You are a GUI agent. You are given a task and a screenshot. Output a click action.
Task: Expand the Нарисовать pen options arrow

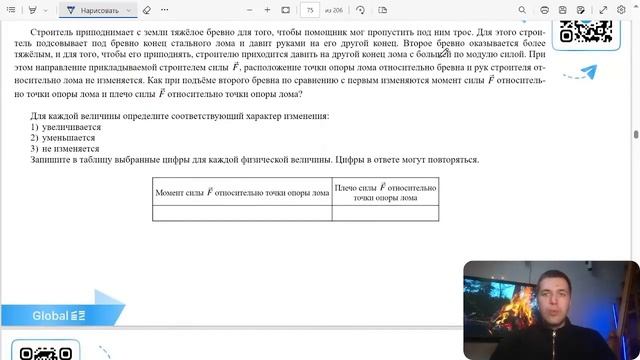(129, 10)
